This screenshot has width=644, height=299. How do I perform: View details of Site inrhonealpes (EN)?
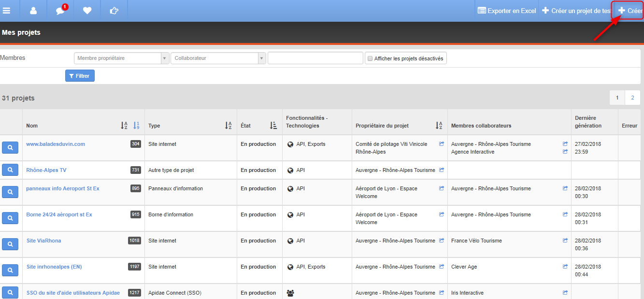(x=10, y=270)
